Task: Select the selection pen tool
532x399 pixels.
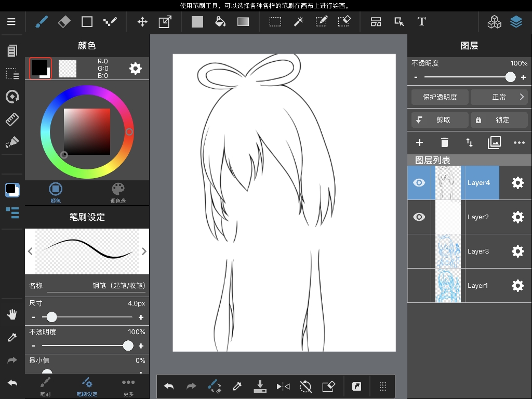Action: 321,22
